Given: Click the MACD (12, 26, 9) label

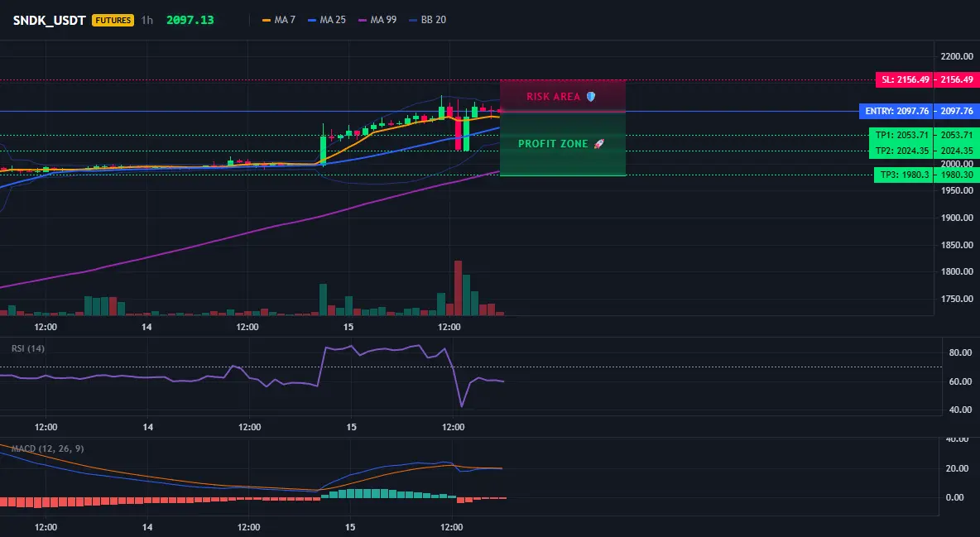Looking at the screenshot, I should tap(47, 448).
